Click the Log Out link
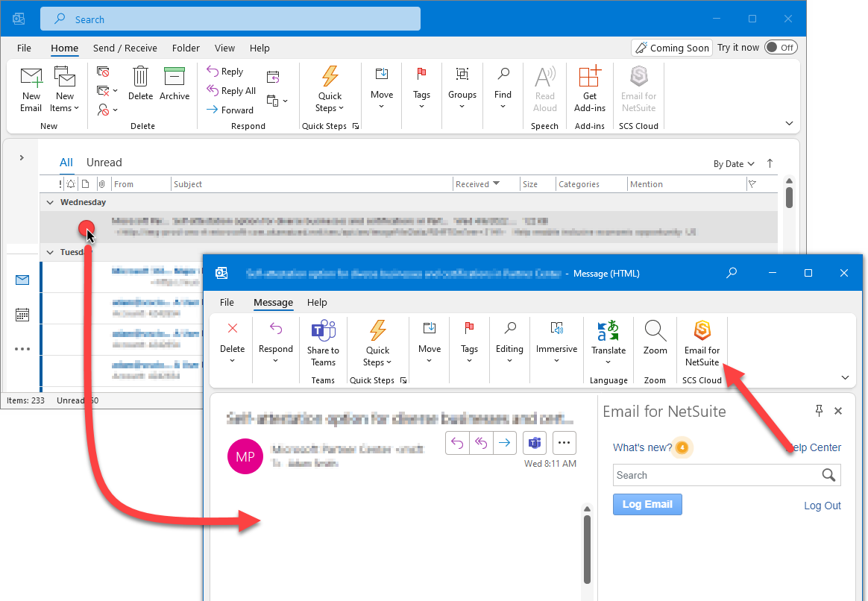Image resolution: width=868 pixels, height=601 pixels. coord(822,506)
